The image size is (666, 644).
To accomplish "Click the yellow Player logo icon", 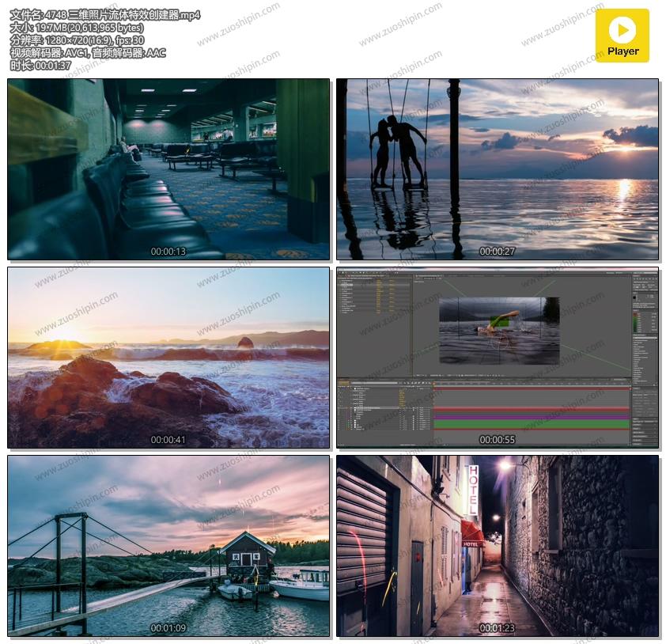I will tap(622, 35).
